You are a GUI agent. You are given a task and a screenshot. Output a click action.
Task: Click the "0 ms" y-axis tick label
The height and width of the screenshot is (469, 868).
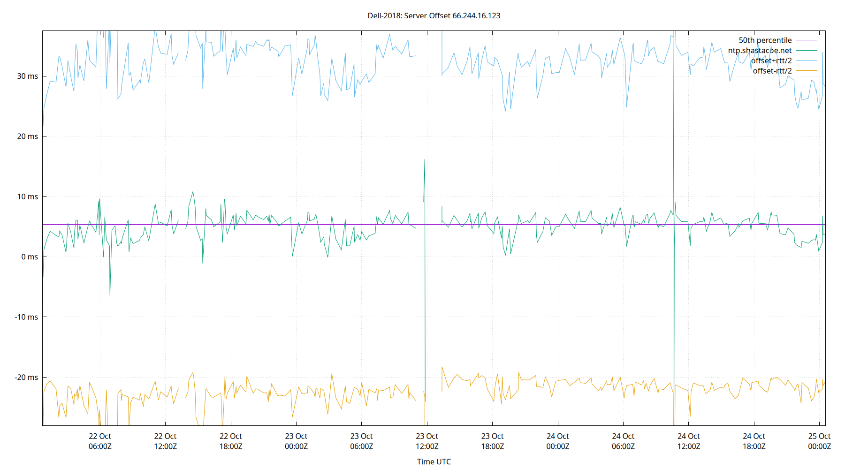click(30, 257)
